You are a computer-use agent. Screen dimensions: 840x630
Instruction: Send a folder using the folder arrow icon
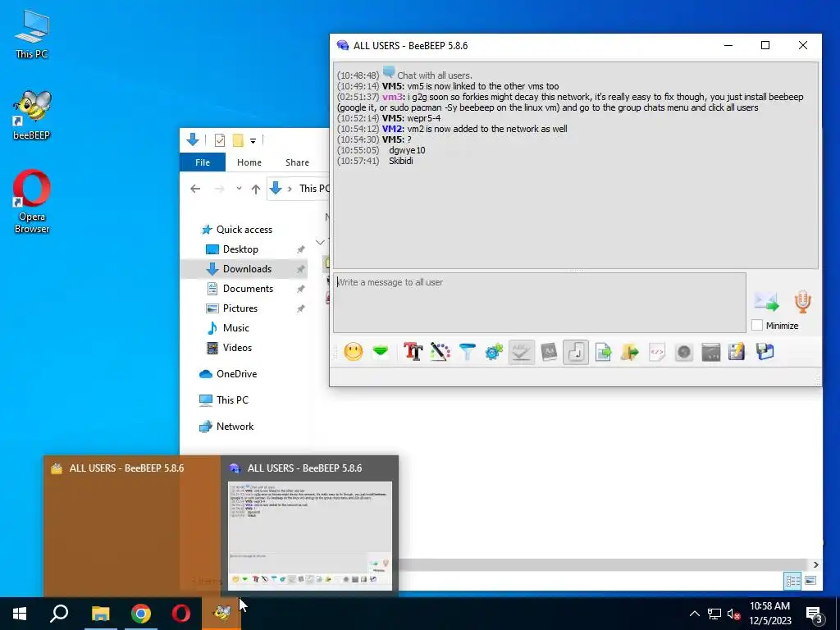click(630, 352)
